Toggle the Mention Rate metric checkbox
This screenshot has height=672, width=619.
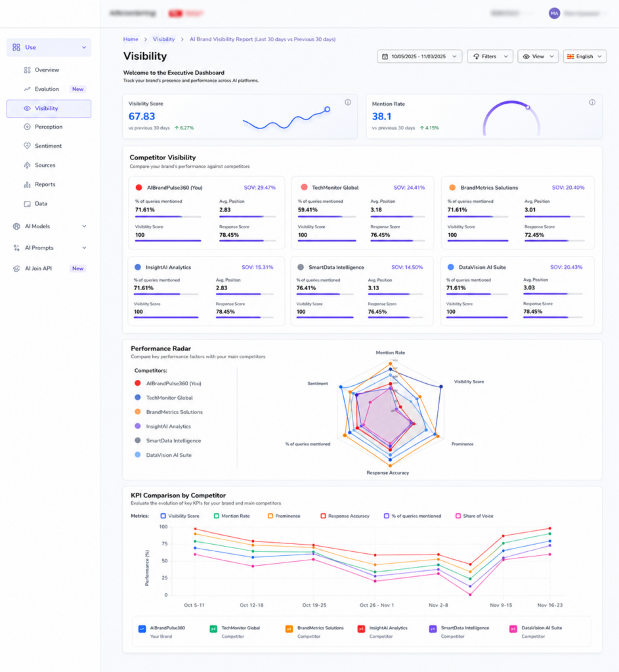tap(217, 516)
